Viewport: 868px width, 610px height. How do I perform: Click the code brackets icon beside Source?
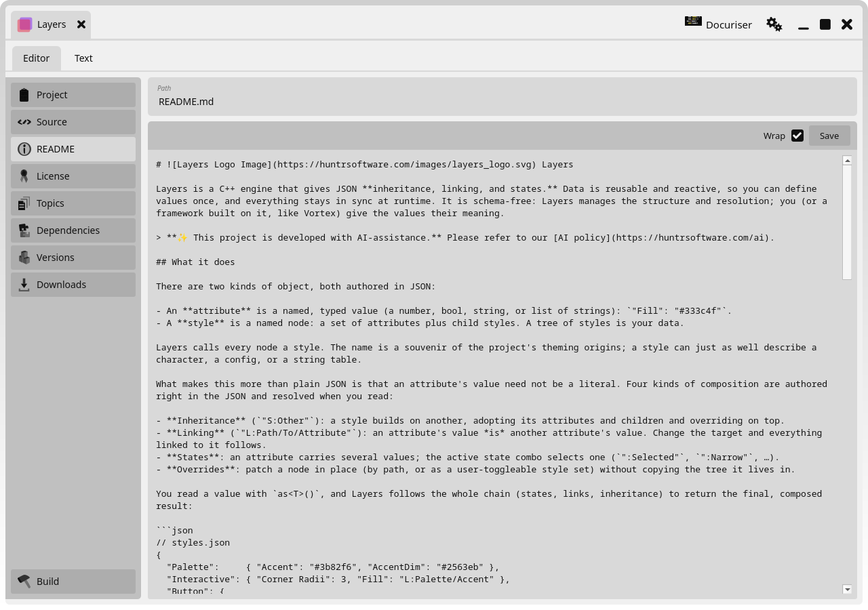(24, 122)
